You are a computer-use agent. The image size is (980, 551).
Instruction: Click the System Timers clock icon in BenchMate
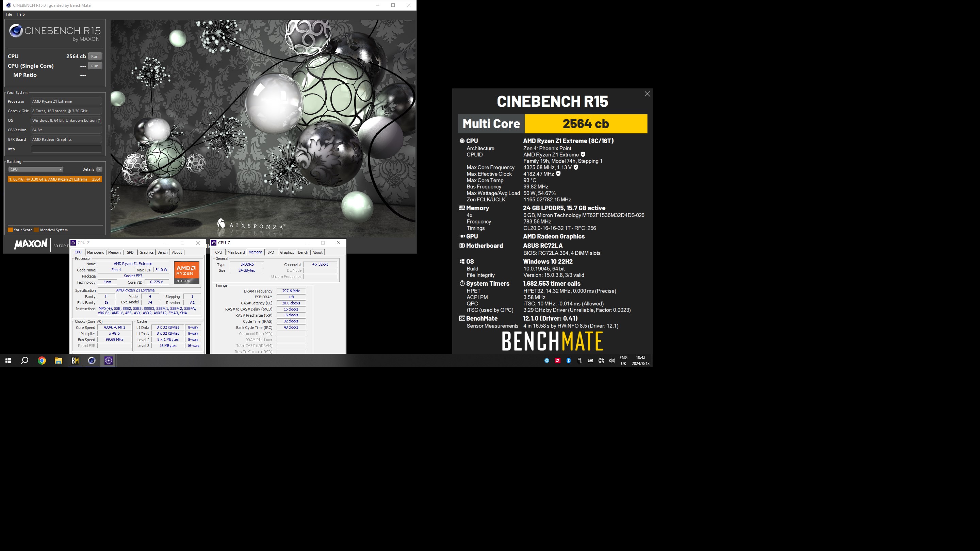(462, 283)
